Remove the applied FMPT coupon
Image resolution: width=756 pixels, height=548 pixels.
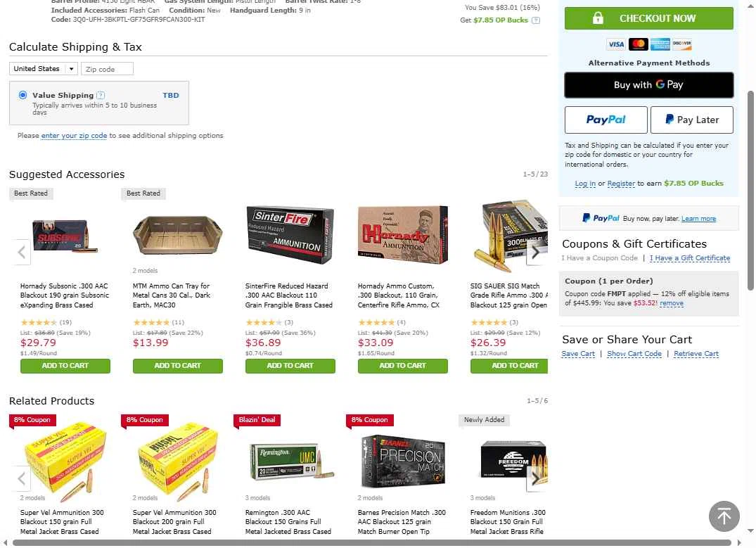[671, 303]
